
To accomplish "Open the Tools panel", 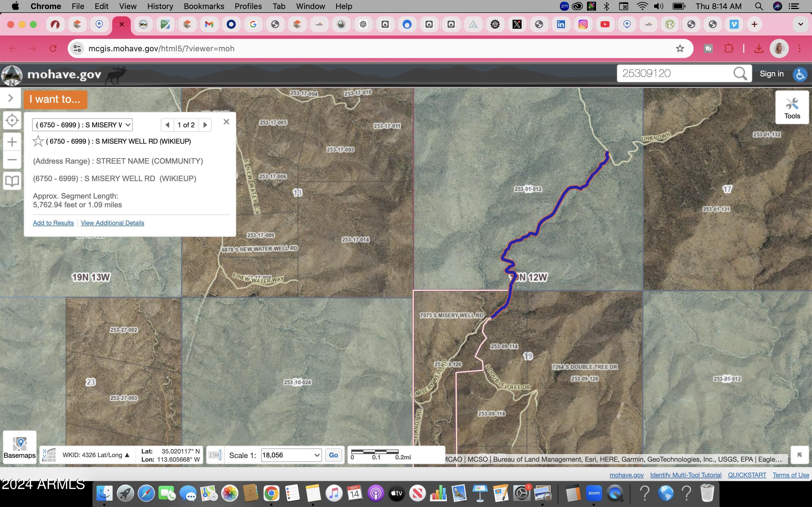I will (792, 107).
